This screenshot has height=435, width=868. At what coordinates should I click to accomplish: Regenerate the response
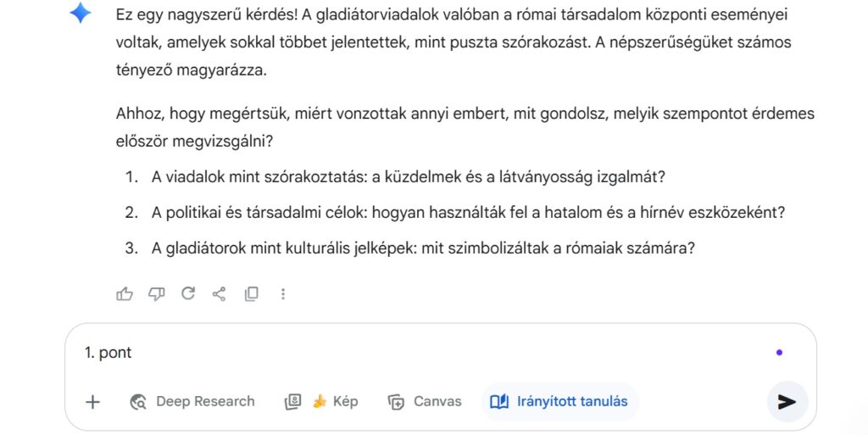[188, 293]
